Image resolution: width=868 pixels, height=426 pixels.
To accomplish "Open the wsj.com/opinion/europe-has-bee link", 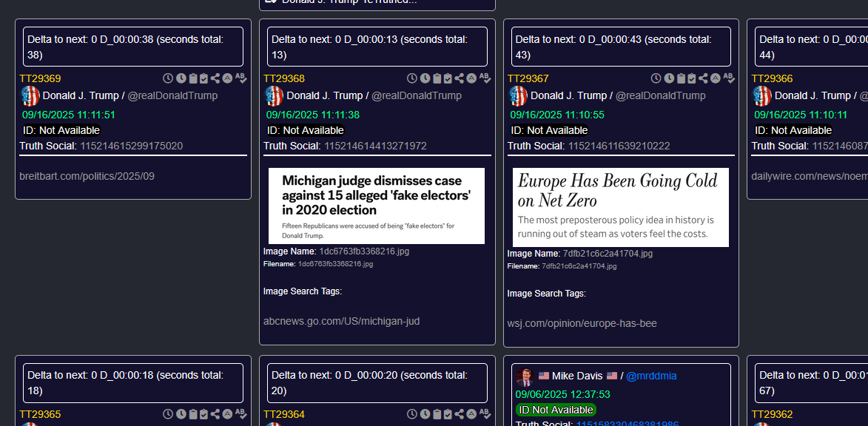I will pos(582,324).
